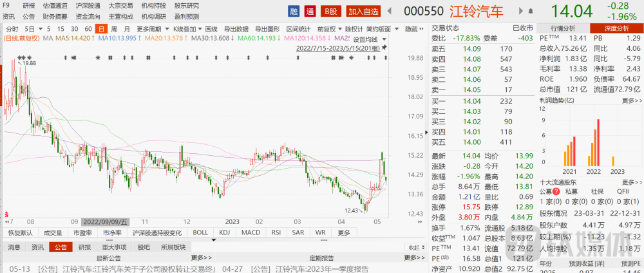
Task: Open the 2022/7/15-2023/5/15 date range link
Action: 338,48
